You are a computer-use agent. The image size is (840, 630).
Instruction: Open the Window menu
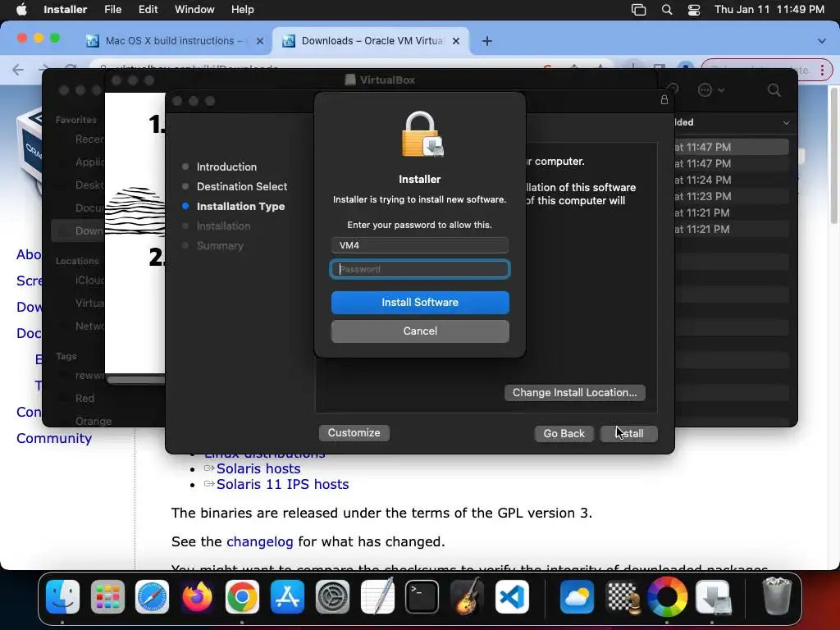coord(194,10)
